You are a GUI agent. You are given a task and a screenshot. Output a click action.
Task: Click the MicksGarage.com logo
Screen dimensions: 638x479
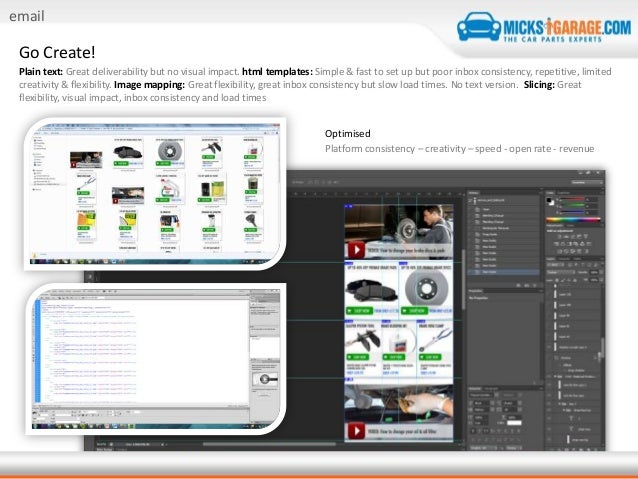pyautogui.click(x=544, y=28)
